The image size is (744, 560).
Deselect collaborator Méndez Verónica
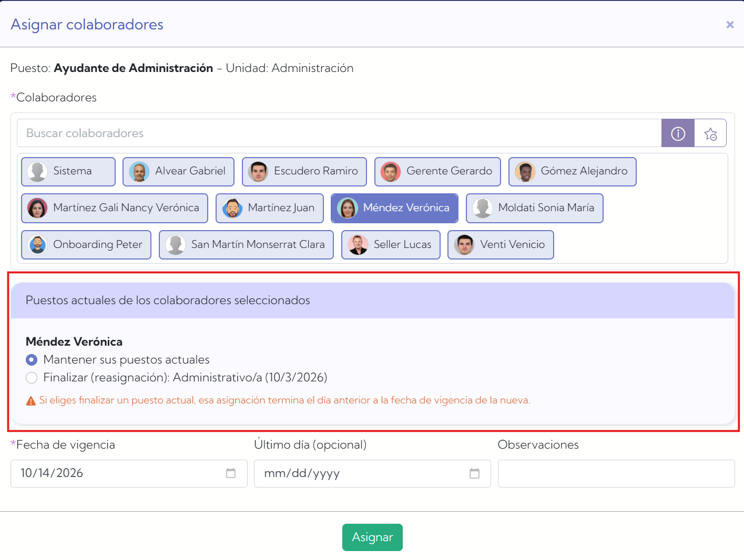[x=394, y=209]
